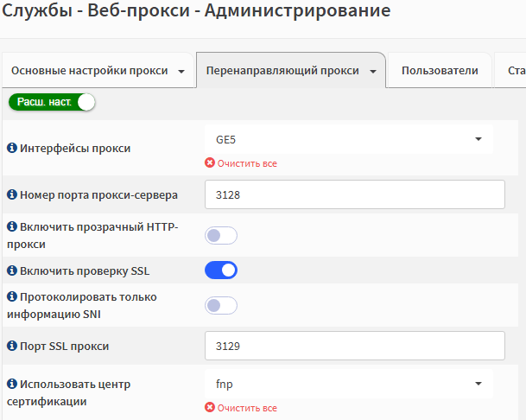
Task: Disable the SSL inspection switch
Action: click(221, 270)
